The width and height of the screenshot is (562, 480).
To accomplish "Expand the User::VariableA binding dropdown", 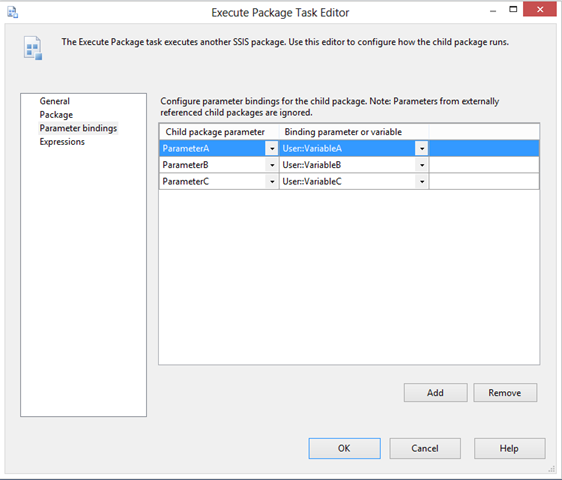I will pyautogui.click(x=422, y=148).
